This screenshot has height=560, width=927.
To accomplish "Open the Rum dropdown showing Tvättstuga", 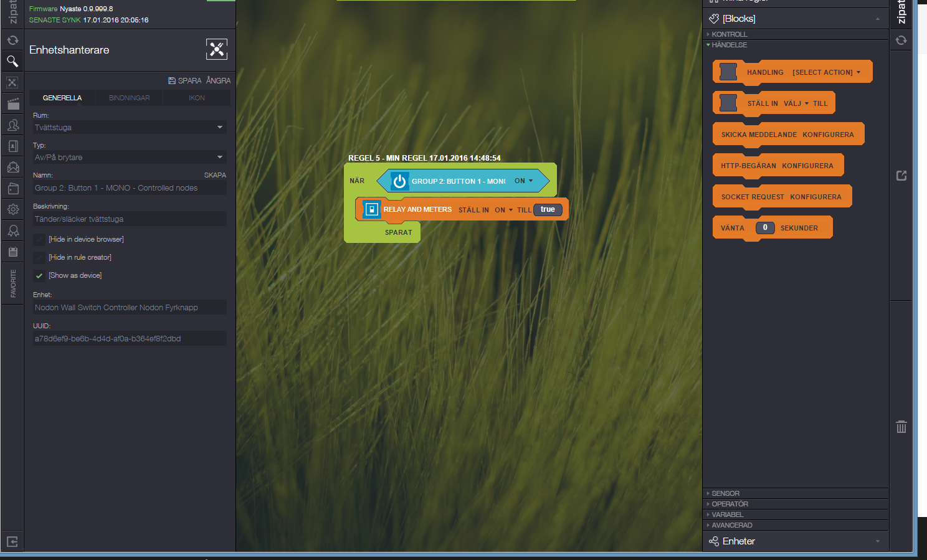I will pos(130,128).
